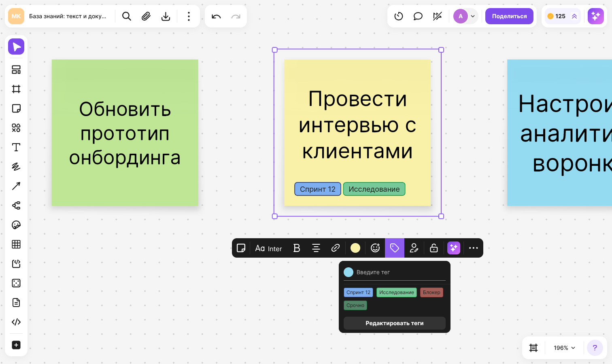Toggle bold formatting in note toolbar

coord(297,248)
